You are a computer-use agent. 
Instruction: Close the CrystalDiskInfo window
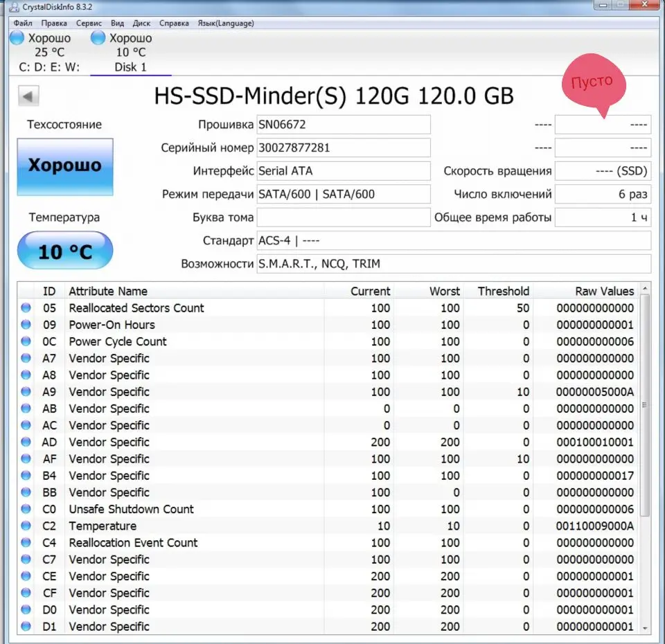(645, 5)
